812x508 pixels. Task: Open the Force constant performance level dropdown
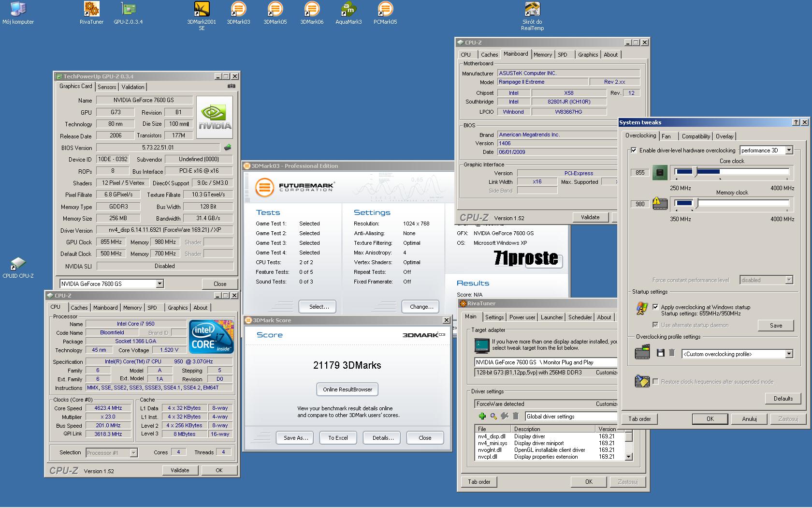(767, 280)
